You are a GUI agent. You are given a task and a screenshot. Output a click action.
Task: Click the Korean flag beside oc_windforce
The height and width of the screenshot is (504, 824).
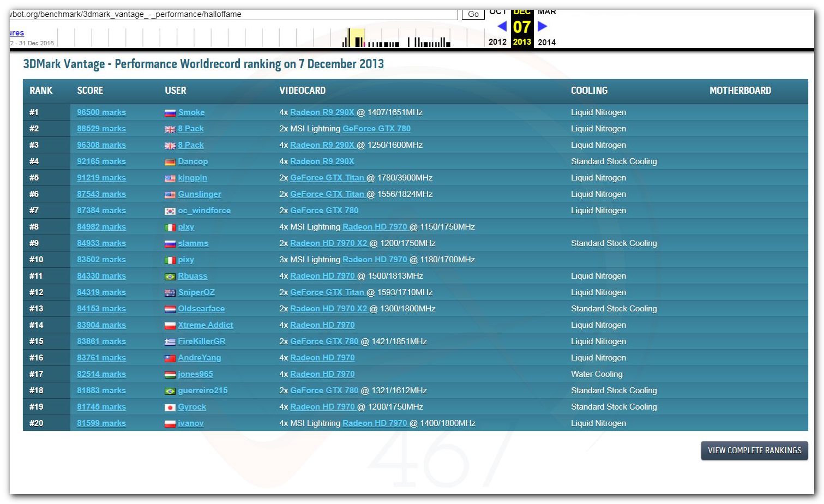pos(170,211)
